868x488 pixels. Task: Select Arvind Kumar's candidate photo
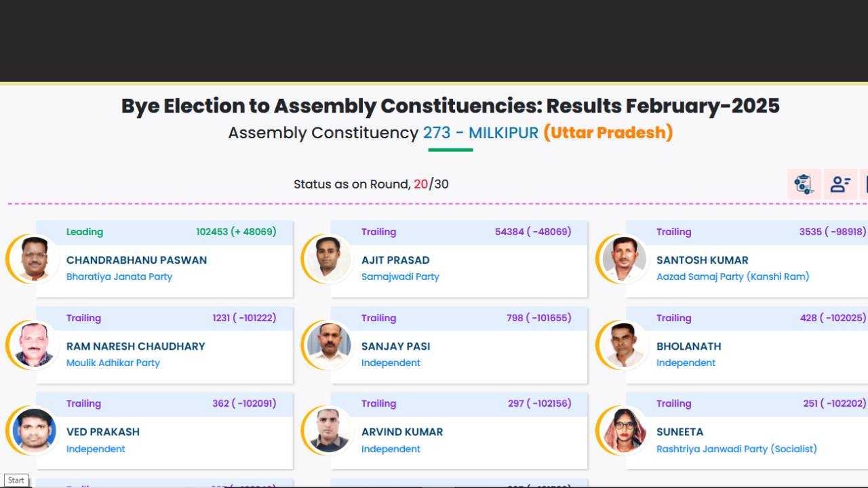(x=329, y=431)
